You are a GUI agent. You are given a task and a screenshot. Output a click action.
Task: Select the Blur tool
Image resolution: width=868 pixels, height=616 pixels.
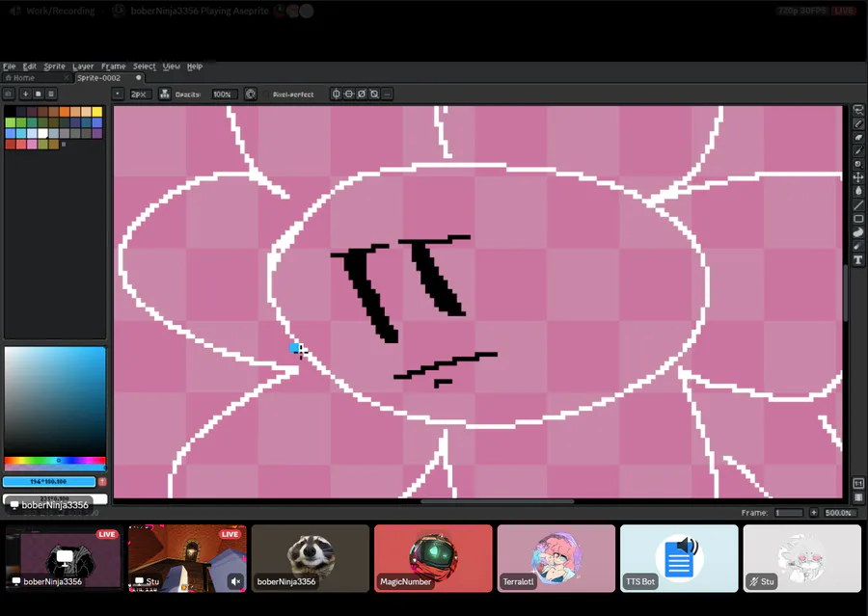pyautogui.click(x=858, y=246)
